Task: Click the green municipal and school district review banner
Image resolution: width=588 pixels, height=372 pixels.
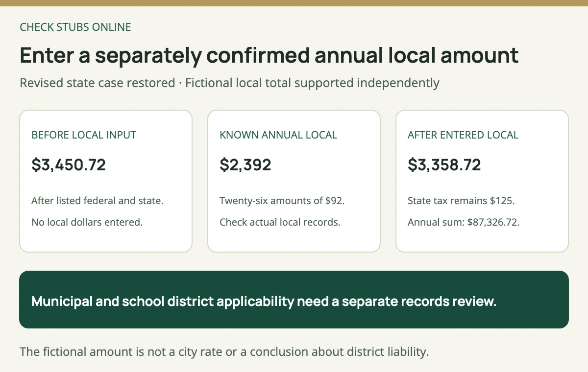Action: (294, 300)
